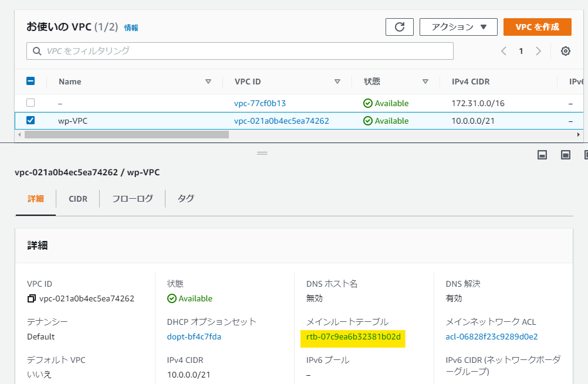
Task: Copy VPC ID icon in details
Action: [32, 298]
